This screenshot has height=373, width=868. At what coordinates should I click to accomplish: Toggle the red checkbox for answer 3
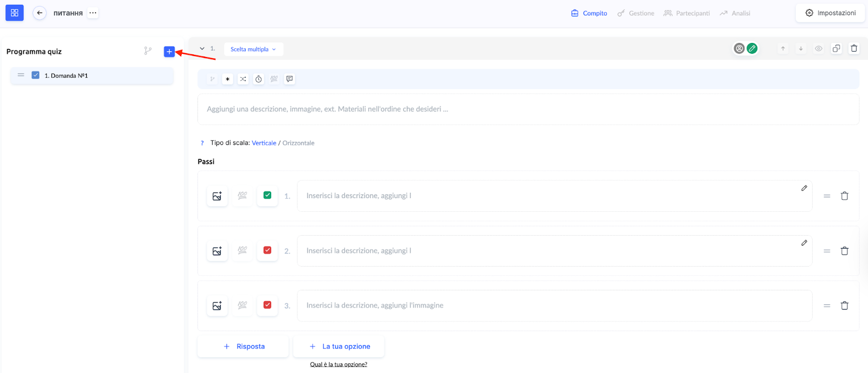pos(267,305)
